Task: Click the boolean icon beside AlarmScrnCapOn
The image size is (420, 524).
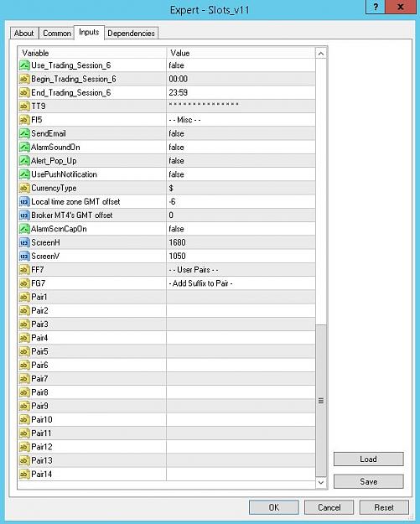Action: click(24, 229)
